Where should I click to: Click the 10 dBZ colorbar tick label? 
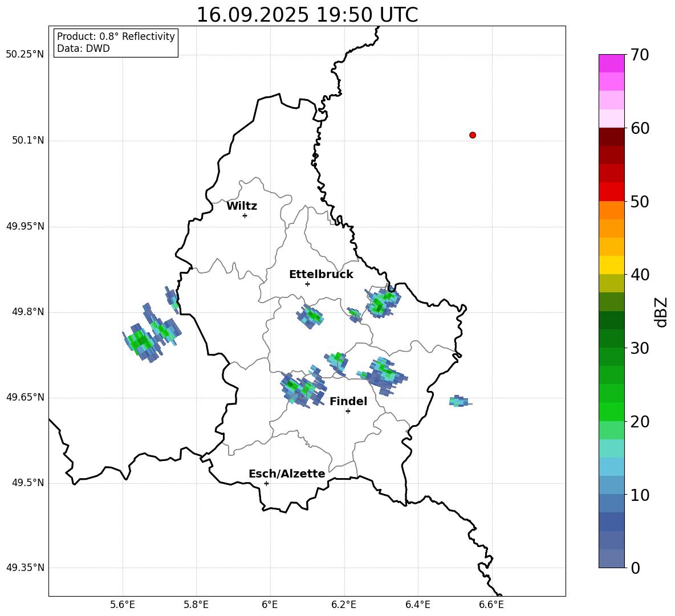pyautogui.click(x=640, y=495)
